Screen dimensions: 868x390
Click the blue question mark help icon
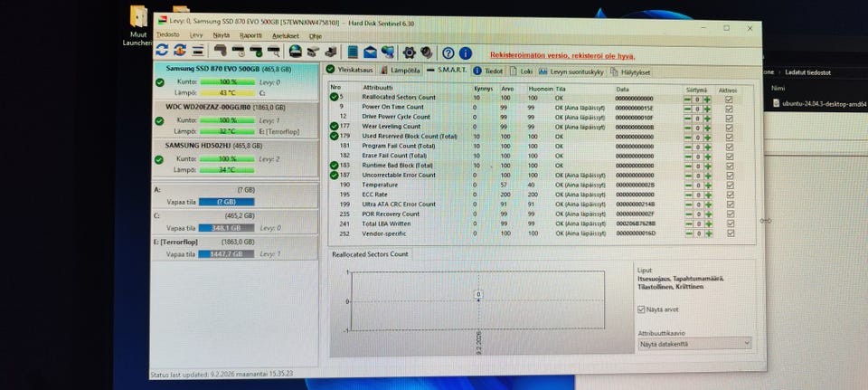(448, 53)
